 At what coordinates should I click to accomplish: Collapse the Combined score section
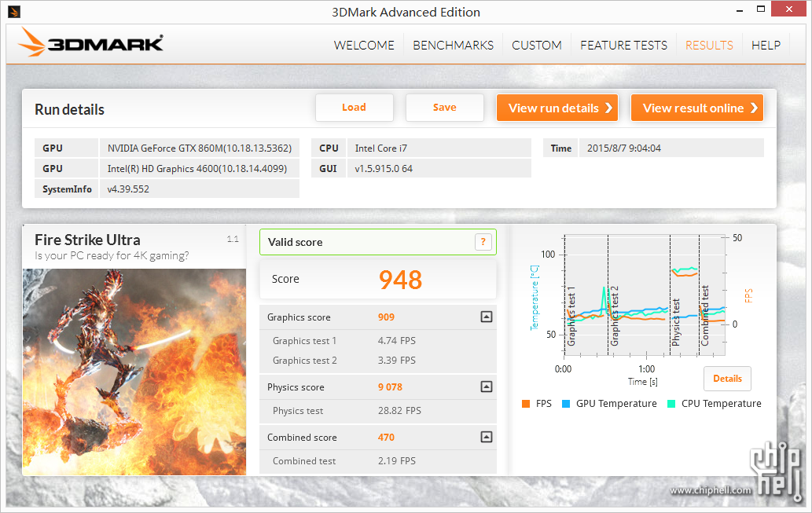487,437
